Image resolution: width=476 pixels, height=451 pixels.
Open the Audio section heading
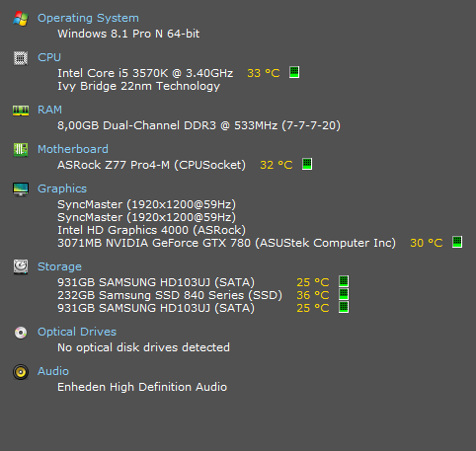point(53,371)
